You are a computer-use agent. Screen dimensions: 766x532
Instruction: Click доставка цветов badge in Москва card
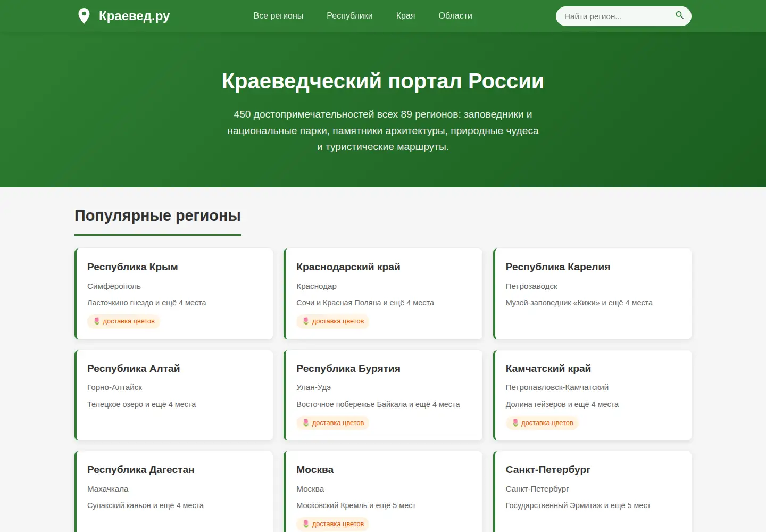click(x=333, y=524)
